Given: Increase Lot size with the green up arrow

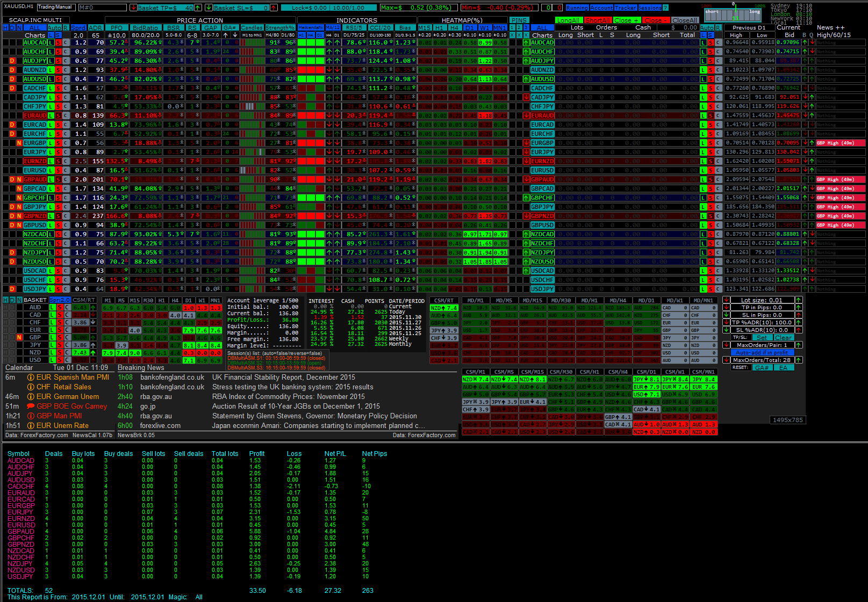Looking at the screenshot, I should pyautogui.click(x=799, y=300).
